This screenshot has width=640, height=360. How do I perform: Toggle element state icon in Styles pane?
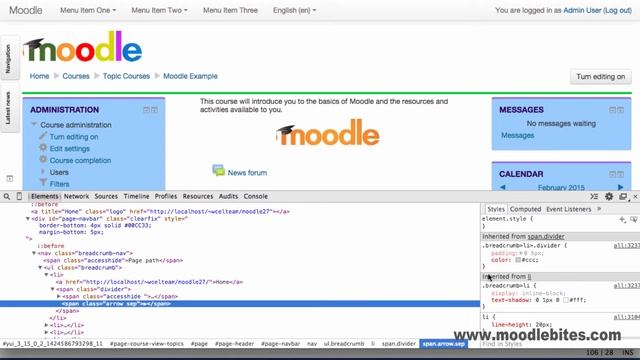pos(633,220)
